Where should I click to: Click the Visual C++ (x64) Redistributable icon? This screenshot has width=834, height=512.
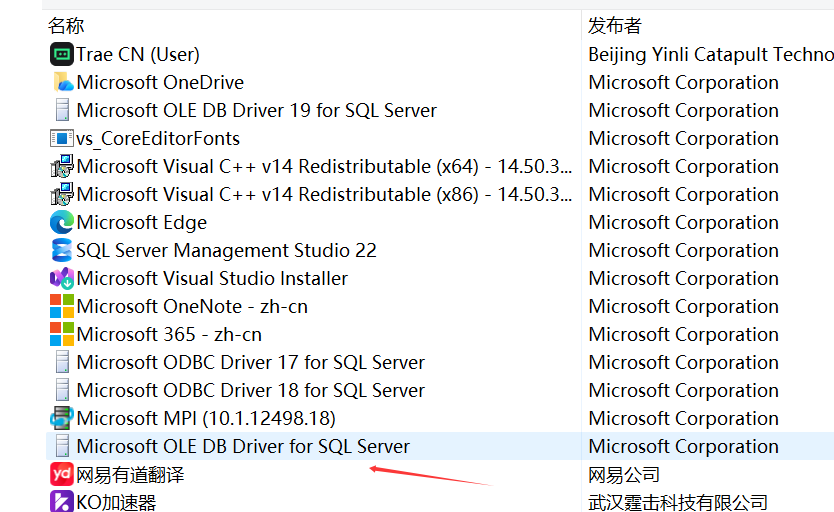(62, 166)
